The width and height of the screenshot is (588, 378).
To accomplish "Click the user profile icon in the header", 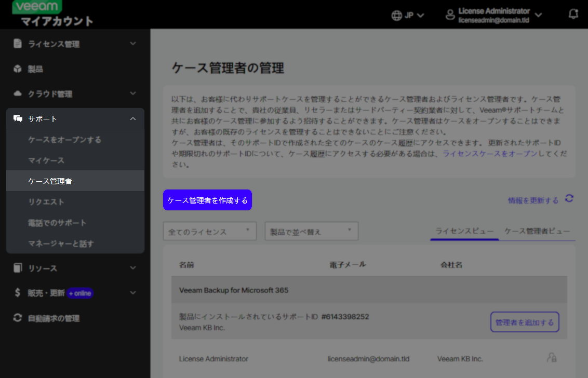I will click(450, 14).
